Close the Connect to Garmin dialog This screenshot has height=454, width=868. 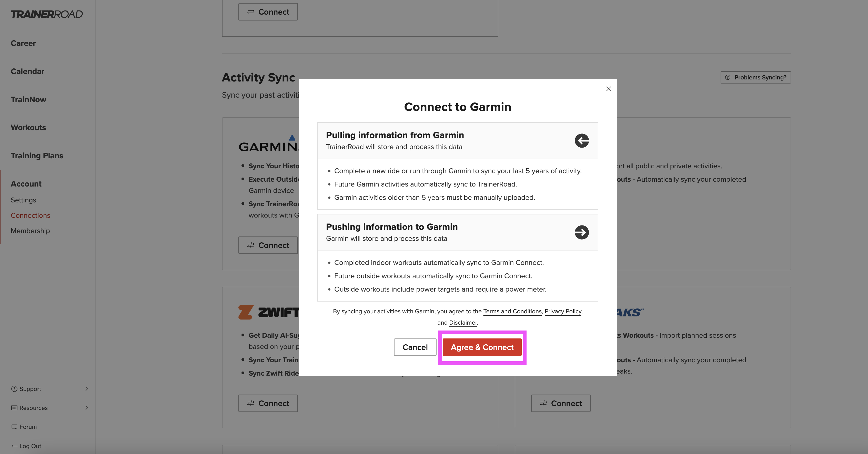(x=608, y=89)
